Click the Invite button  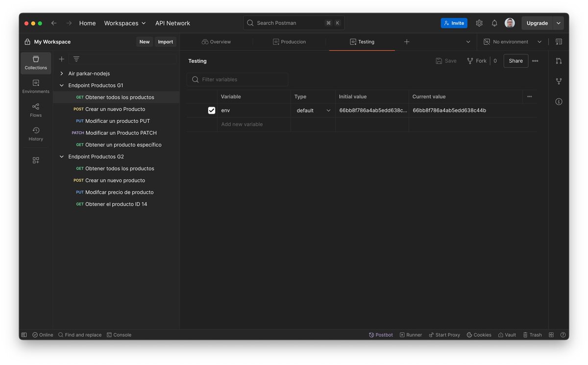(x=454, y=23)
